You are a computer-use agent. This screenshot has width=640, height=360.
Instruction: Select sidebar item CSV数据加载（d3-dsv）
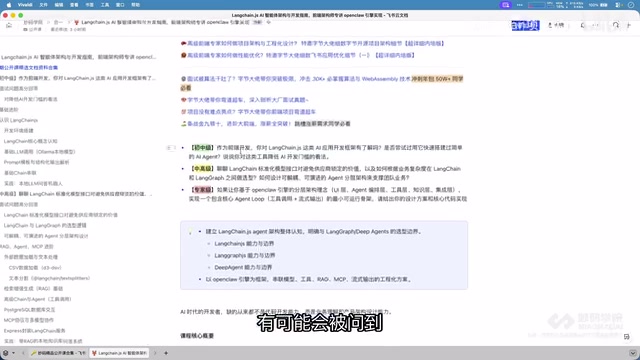35,268
